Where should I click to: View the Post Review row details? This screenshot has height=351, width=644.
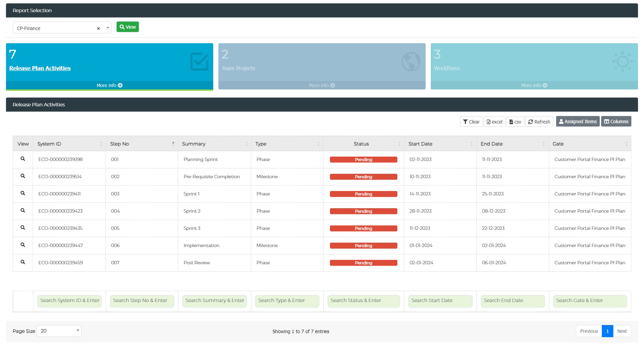click(x=23, y=262)
